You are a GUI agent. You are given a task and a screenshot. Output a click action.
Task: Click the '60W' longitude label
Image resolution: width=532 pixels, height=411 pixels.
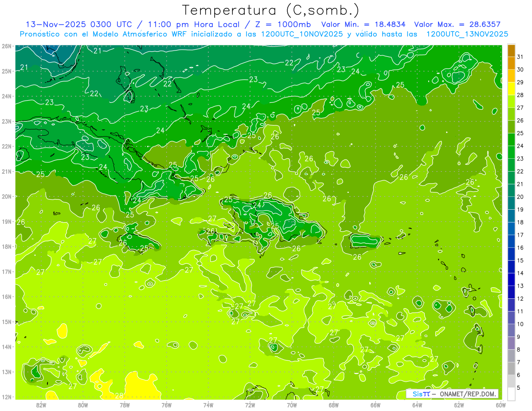click(501, 404)
